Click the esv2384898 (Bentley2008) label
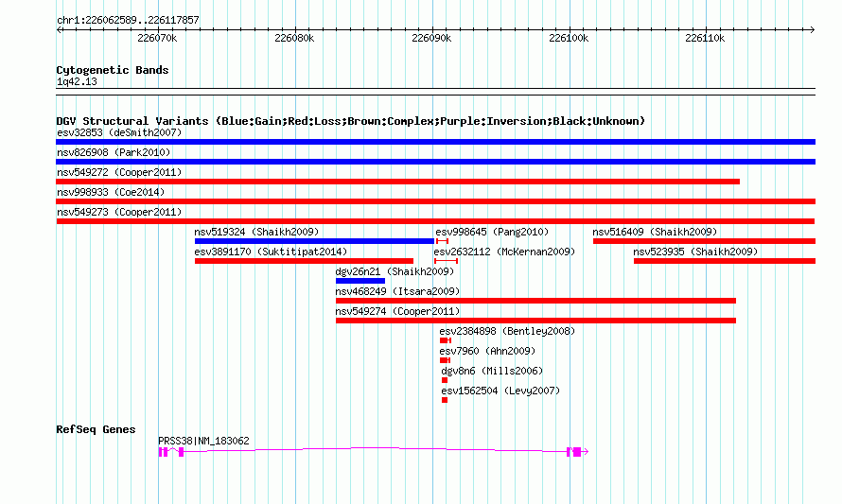Viewport: 842px width, 504px height. 507,331
